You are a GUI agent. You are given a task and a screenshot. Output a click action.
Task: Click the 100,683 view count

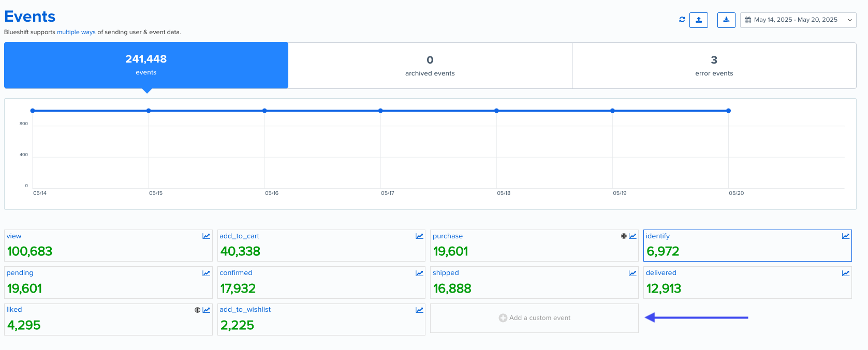(30, 252)
